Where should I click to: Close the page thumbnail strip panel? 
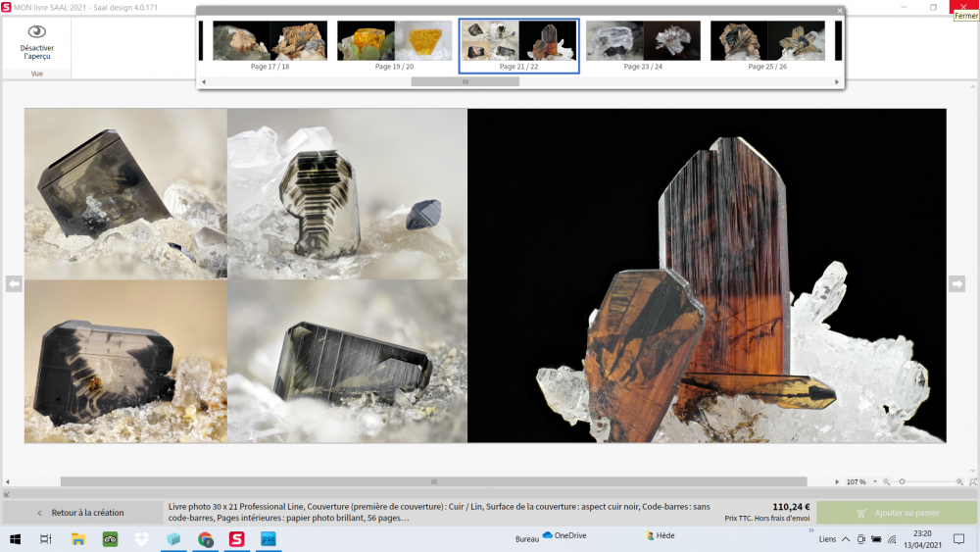click(840, 11)
